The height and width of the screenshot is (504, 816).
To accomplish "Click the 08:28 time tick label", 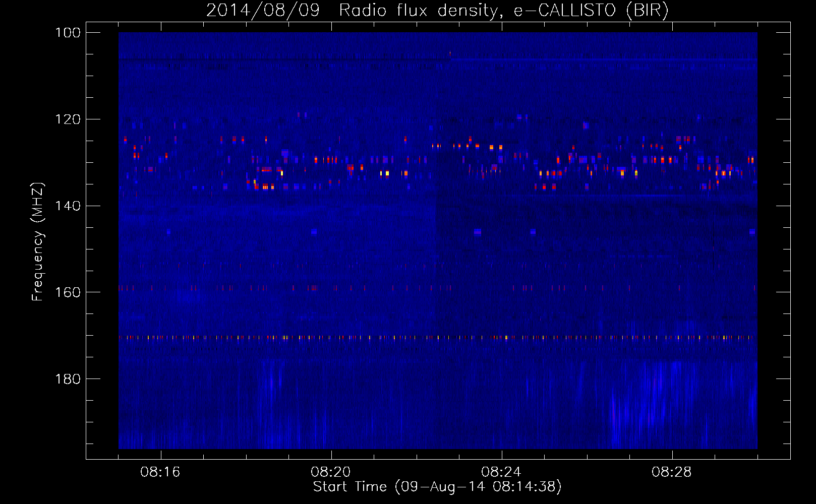I will [x=672, y=472].
